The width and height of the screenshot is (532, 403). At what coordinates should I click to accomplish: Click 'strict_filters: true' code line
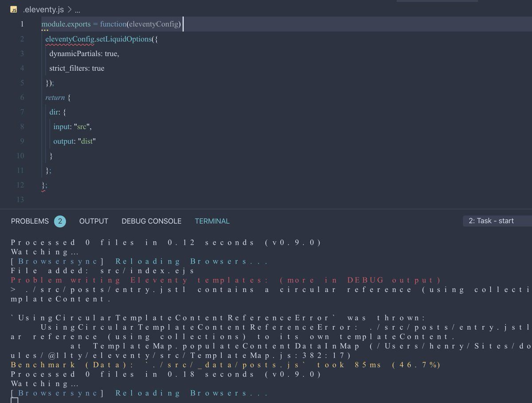(77, 68)
